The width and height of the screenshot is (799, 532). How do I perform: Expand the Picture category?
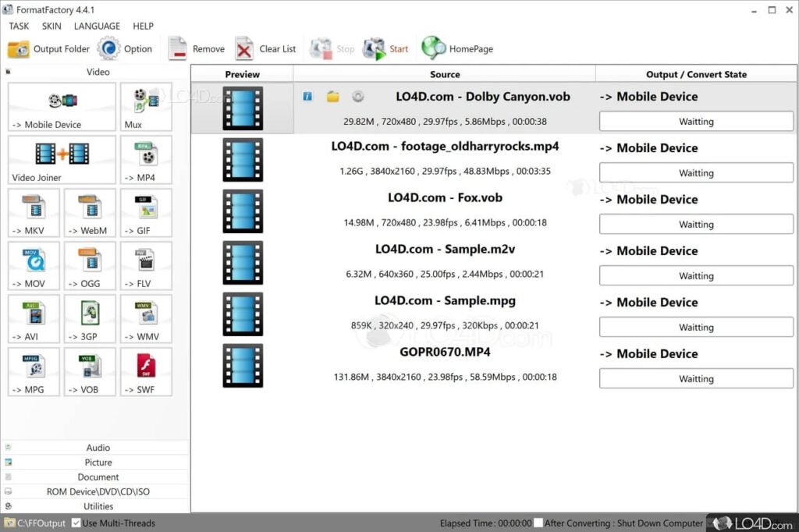coord(98,463)
